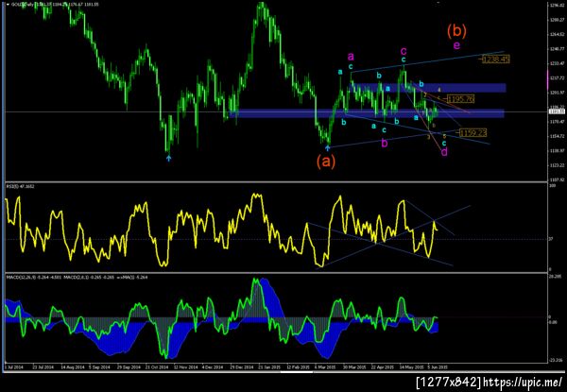Select the blue up arrow above the (a) label
The image size is (567, 392).
coord(328,147)
